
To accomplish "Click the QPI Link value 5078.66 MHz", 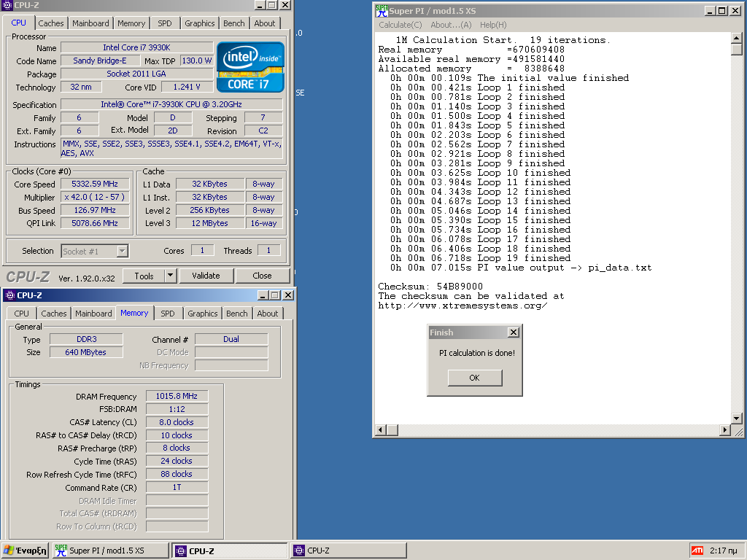I will click(95, 223).
